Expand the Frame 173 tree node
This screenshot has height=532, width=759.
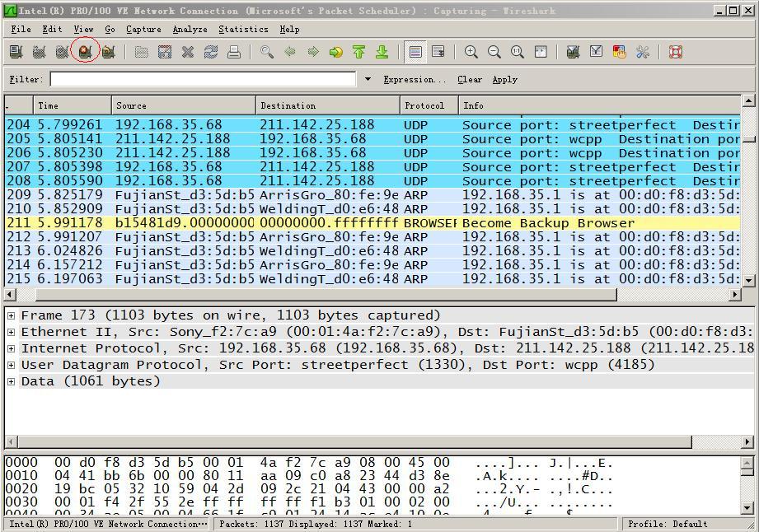[12, 315]
